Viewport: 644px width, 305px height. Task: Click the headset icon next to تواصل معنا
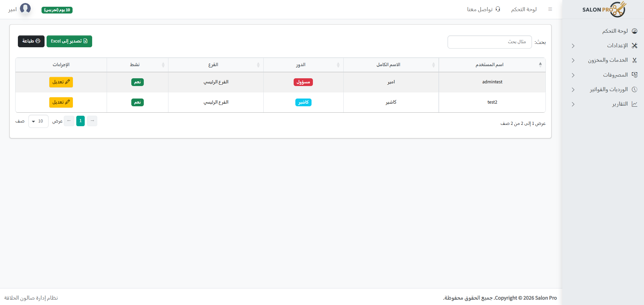point(498,9)
